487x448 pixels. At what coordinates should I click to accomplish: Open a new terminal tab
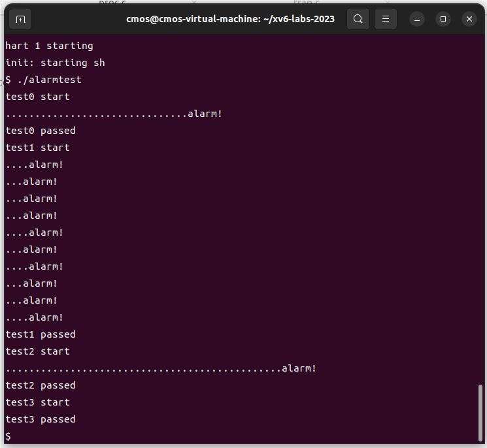coord(20,19)
